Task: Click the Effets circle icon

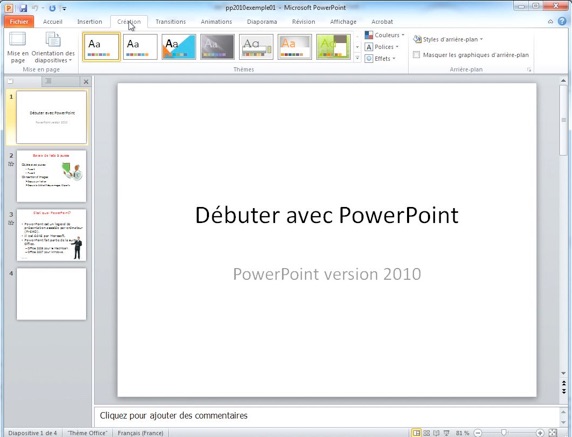Action: 369,58
